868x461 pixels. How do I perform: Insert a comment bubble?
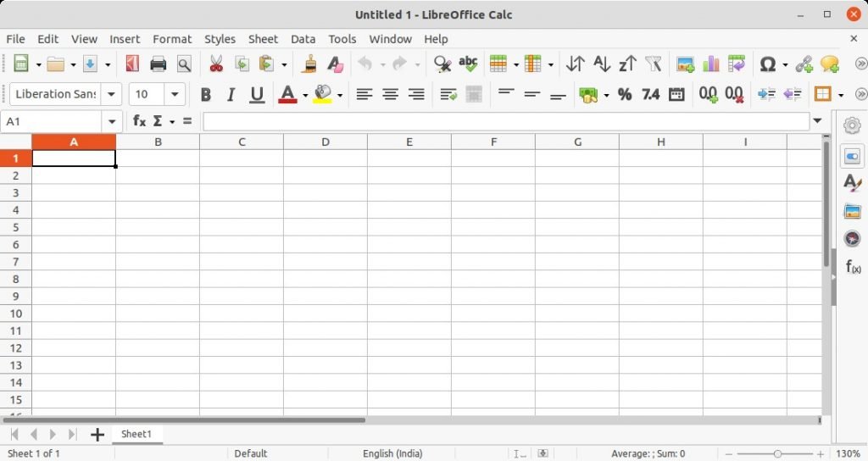pos(830,64)
